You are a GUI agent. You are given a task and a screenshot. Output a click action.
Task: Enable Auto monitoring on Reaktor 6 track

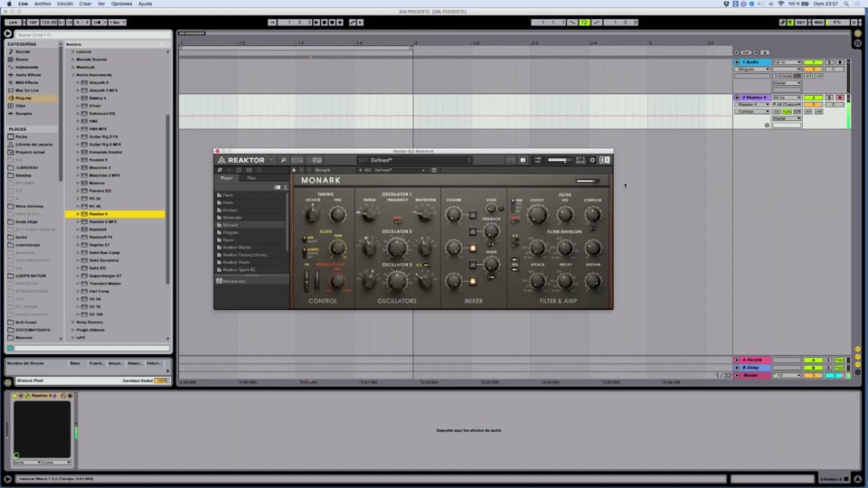[787, 111]
